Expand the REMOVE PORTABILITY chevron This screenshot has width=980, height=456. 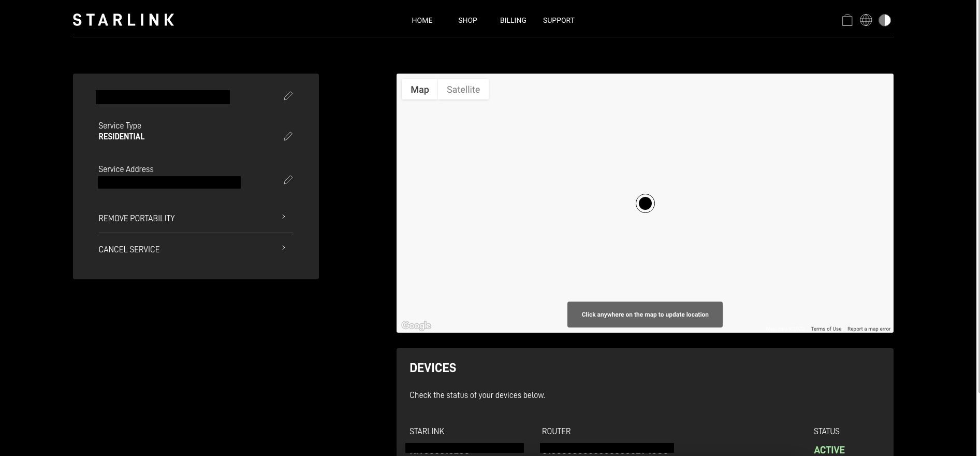click(x=284, y=217)
